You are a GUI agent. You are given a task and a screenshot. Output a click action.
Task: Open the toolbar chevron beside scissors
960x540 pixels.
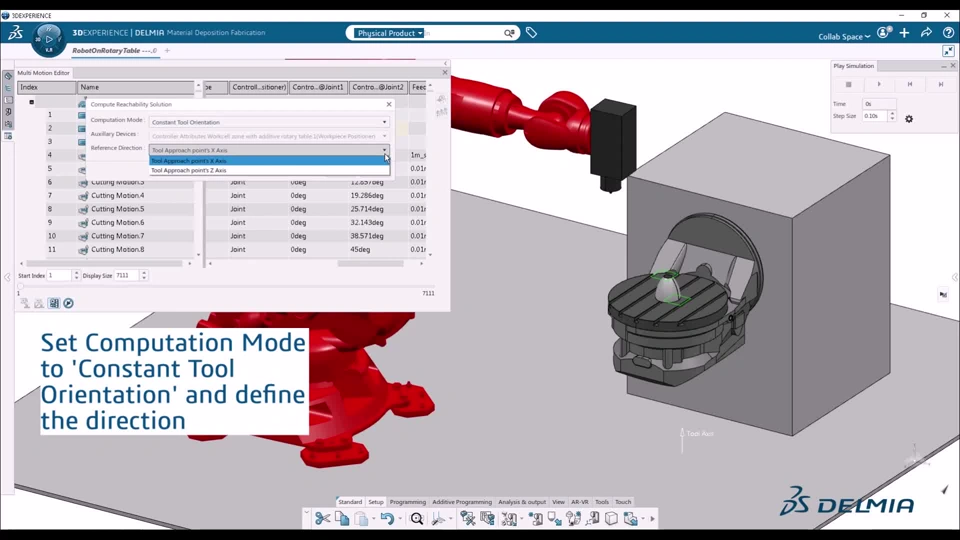[x=307, y=513]
